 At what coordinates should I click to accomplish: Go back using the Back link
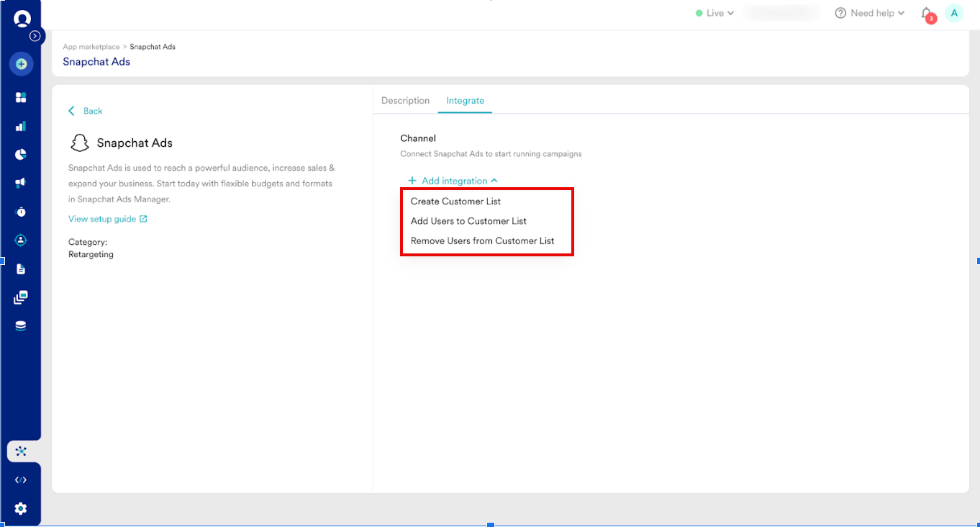tap(86, 111)
